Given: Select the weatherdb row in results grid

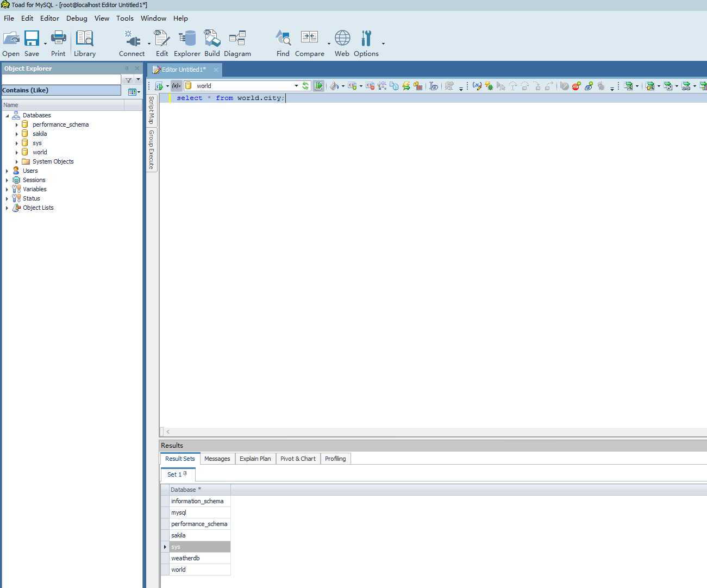Looking at the screenshot, I should (199, 558).
